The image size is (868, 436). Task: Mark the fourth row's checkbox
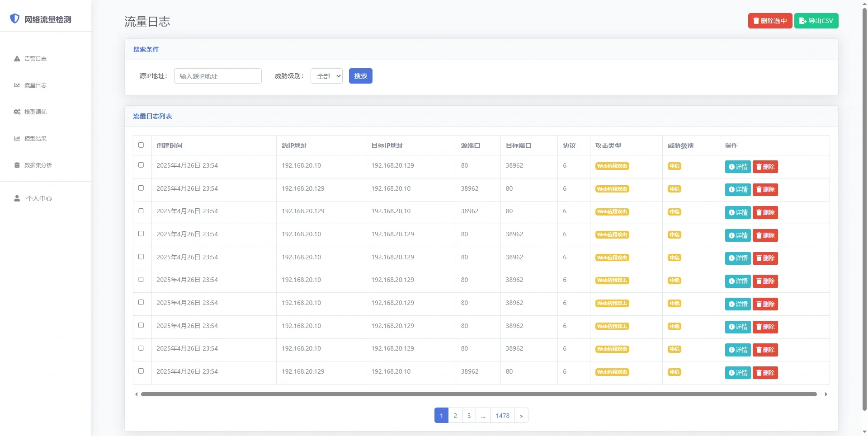pos(141,234)
